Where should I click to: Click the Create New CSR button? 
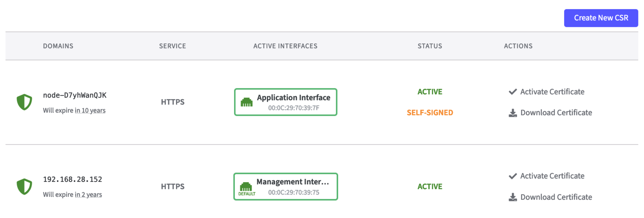[600, 18]
